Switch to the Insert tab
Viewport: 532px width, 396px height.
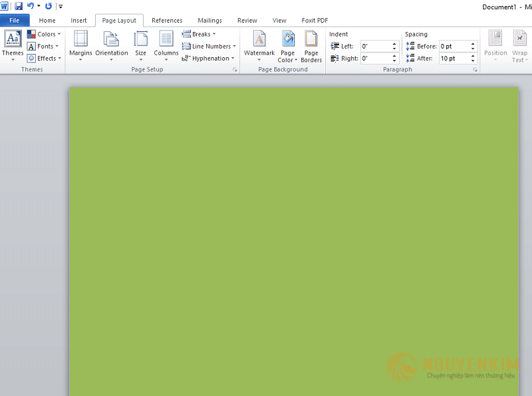[x=78, y=21]
